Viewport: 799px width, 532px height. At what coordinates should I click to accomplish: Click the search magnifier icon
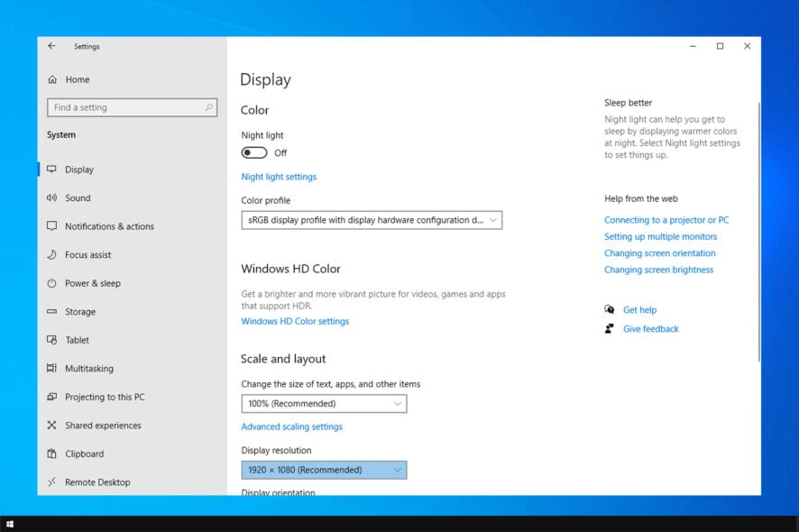click(208, 107)
